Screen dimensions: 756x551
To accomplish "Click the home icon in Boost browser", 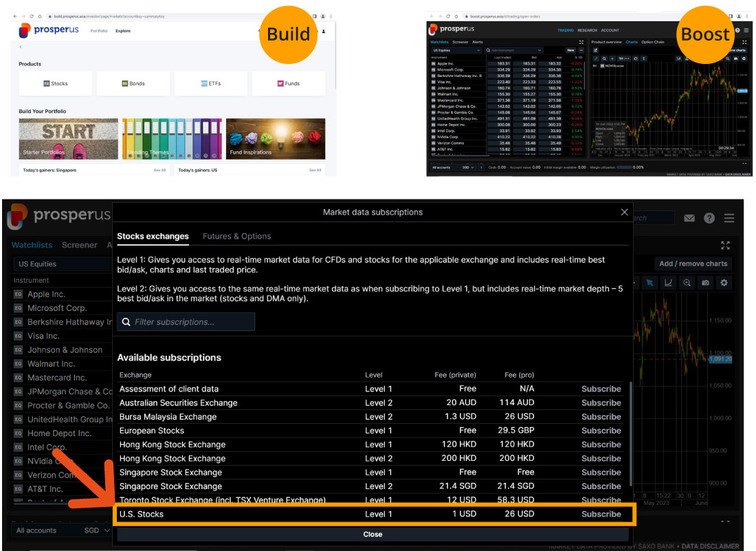I will tap(456, 17).
